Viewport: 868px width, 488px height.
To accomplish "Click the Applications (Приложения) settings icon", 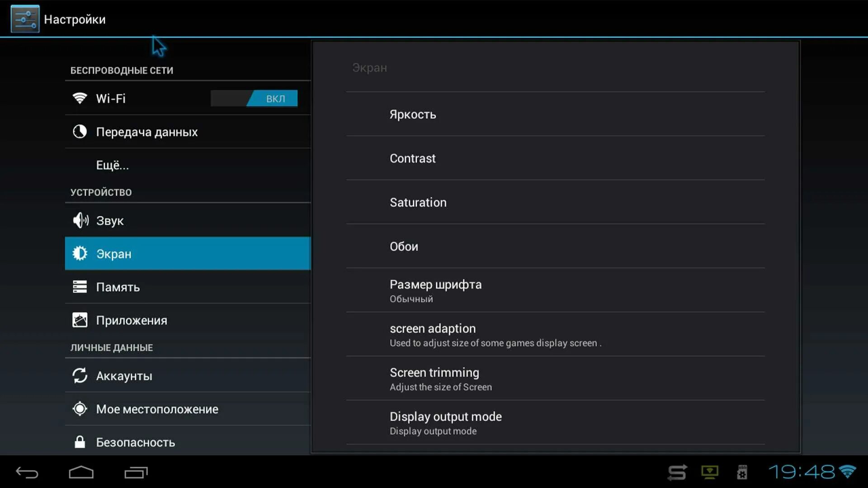I will (79, 320).
